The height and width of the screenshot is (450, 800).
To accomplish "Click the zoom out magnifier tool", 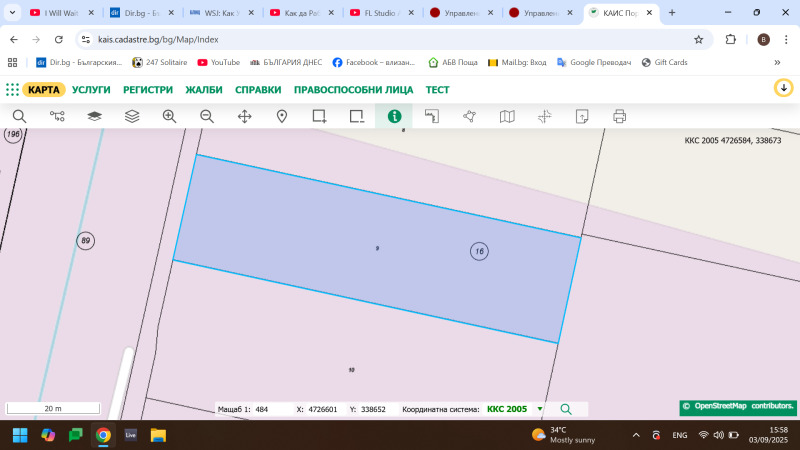I will coord(207,116).
